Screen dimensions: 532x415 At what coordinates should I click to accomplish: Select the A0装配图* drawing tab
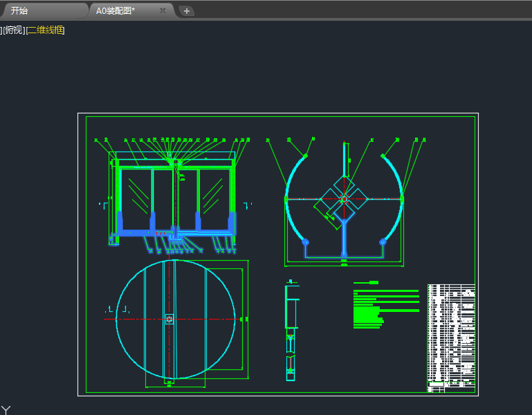(116, 11)
